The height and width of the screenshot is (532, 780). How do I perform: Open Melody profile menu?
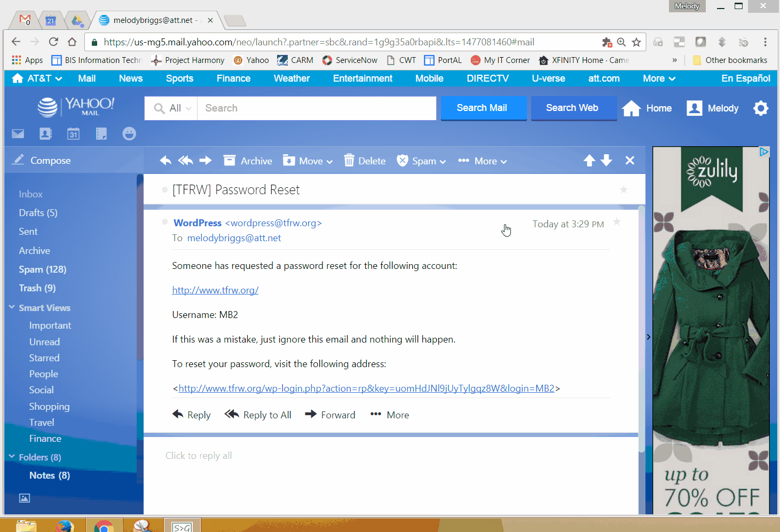point(713,108)
